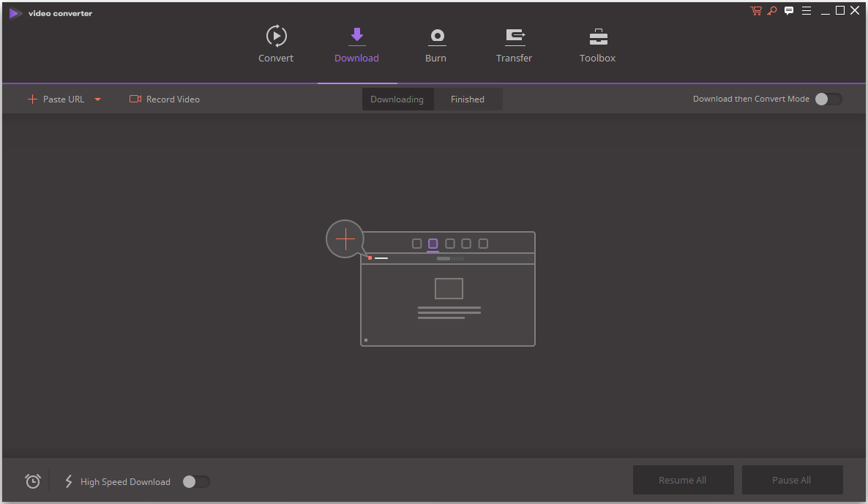Click the Paste URL button text

[x=64, y=99]
